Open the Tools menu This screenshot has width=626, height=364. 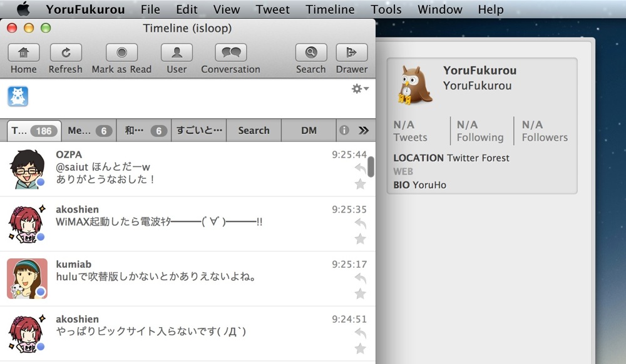[386, 9]
